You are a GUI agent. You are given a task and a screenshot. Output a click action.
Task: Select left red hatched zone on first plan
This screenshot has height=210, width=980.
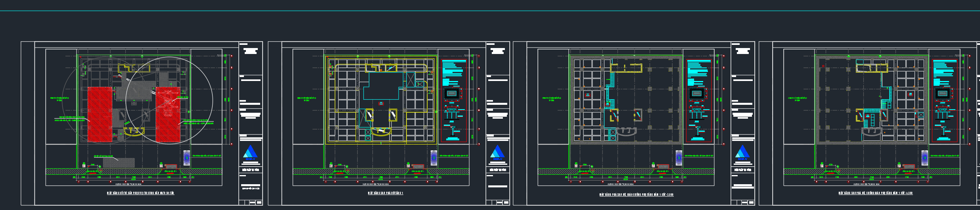click(x=100, y=114)
